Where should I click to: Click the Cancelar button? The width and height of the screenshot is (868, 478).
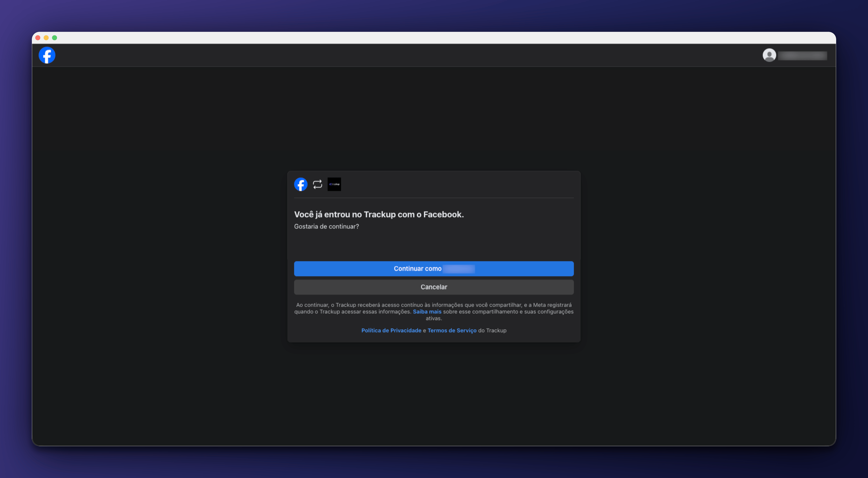tap(434, 287)
